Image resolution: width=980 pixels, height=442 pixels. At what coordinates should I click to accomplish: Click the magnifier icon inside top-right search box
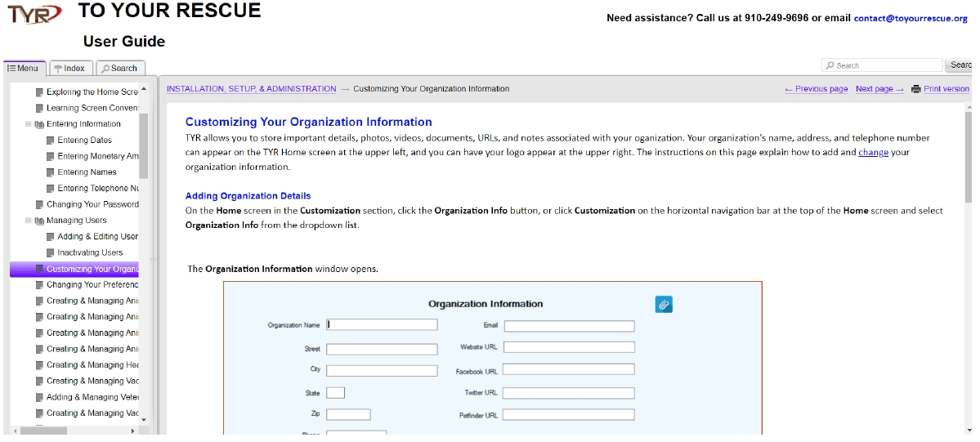(x=830, y=65)
